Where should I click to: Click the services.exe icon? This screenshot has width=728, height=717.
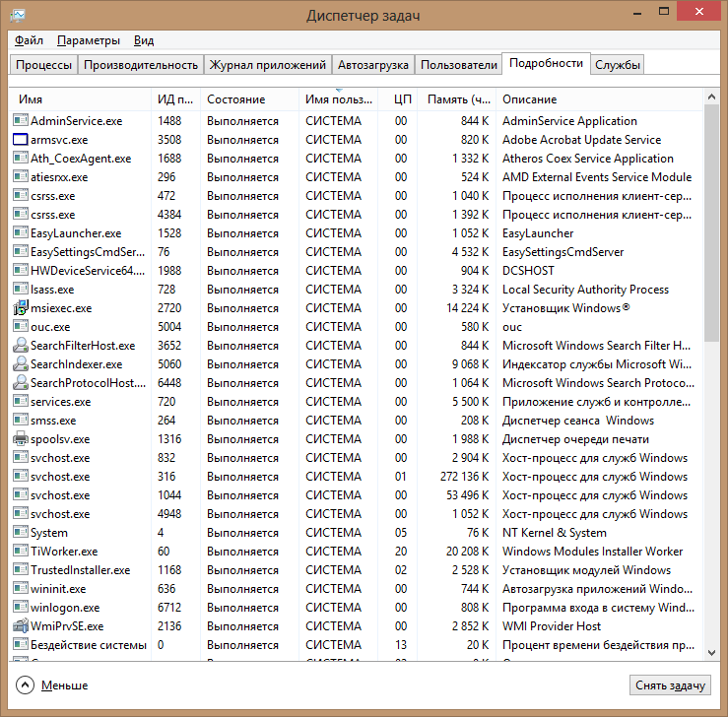pyautogui.click(x=21, y=401)
